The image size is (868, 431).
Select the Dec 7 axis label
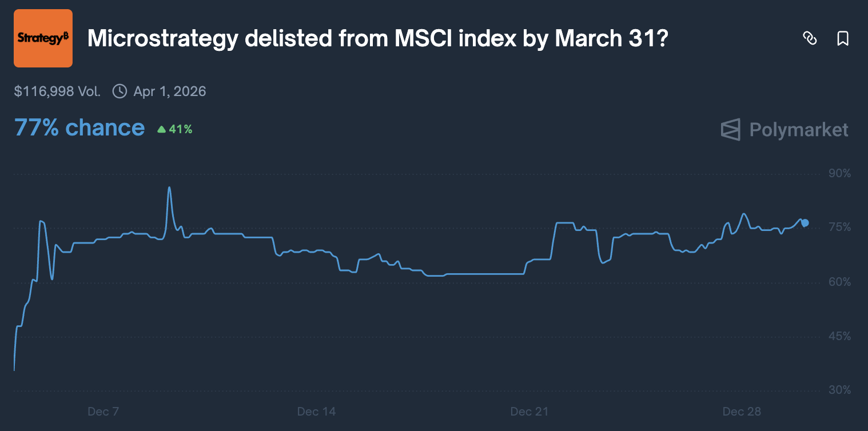[x=103, y=411]
